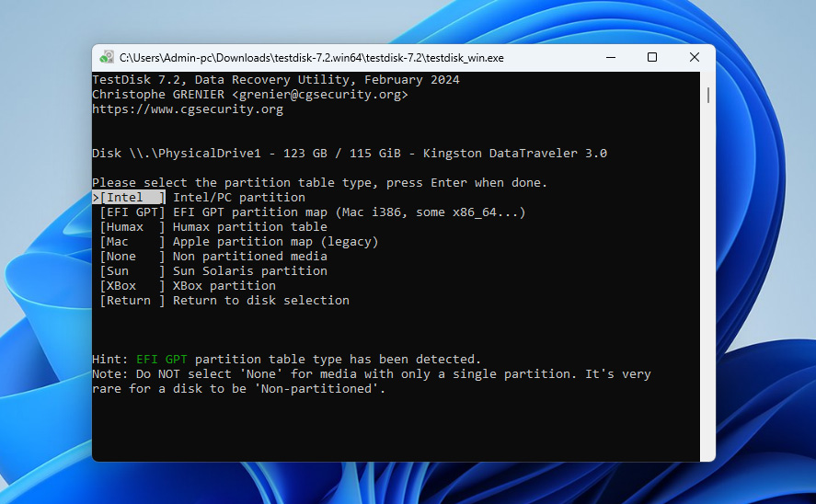Viewport: 816px width, 504px height.
Task: Maximize the TestDisk console window
Action: [652, 58]
